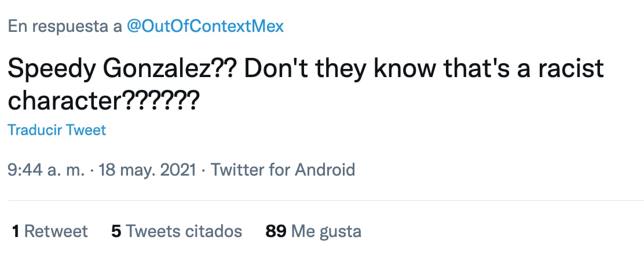Click the divider line above the stats
The width and height of the screenshot is (644, 255).
[322, 201]
